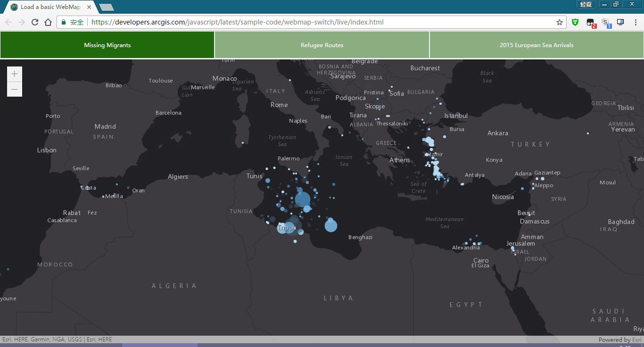Image resolution: width=644 pixels, height=347 pixels.
Task: Open the green shield extension
Action: coord(575,22)
